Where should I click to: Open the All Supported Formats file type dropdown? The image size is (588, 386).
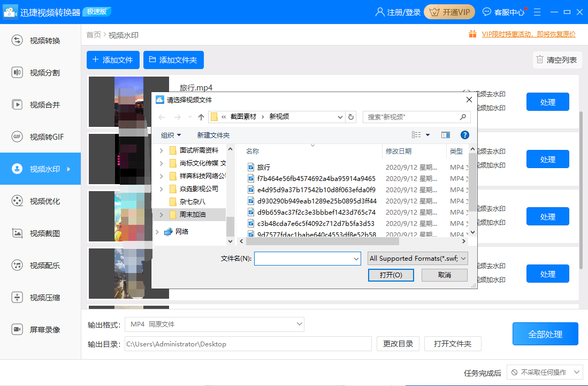pos(418,259)
